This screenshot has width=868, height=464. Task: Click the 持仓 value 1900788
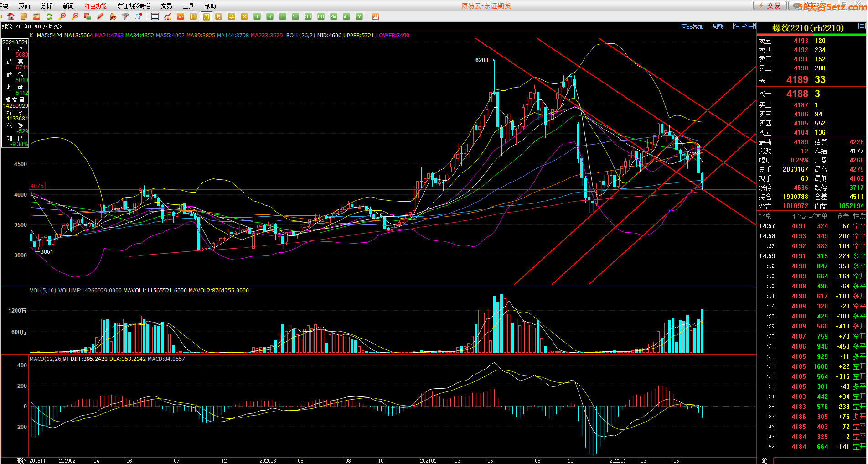796,197
